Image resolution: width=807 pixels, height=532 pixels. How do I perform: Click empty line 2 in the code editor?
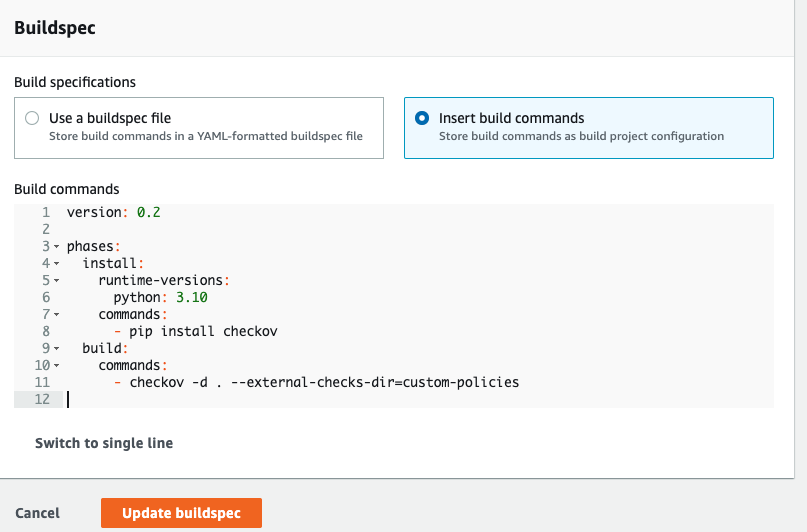pyautogui.click(x=300, y=230)
